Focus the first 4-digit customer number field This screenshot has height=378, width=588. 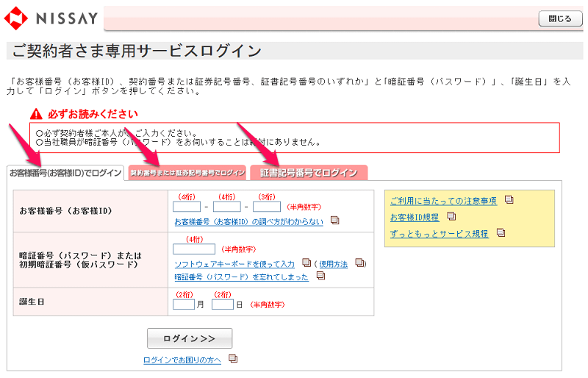(187, 207)
